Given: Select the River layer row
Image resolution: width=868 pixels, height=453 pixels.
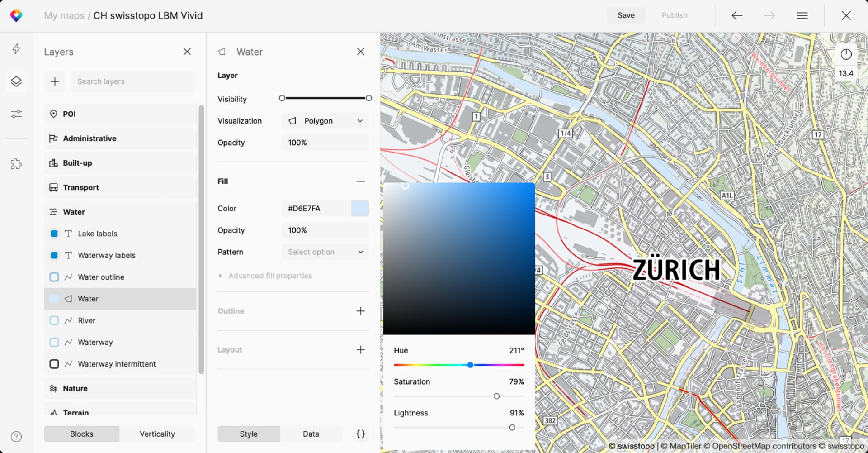Looking at the screenshot, I should tap(120, 320).
